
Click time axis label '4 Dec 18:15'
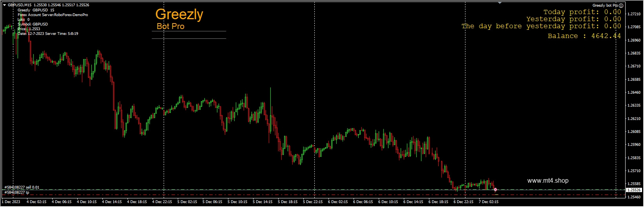[x=137, y=202]
